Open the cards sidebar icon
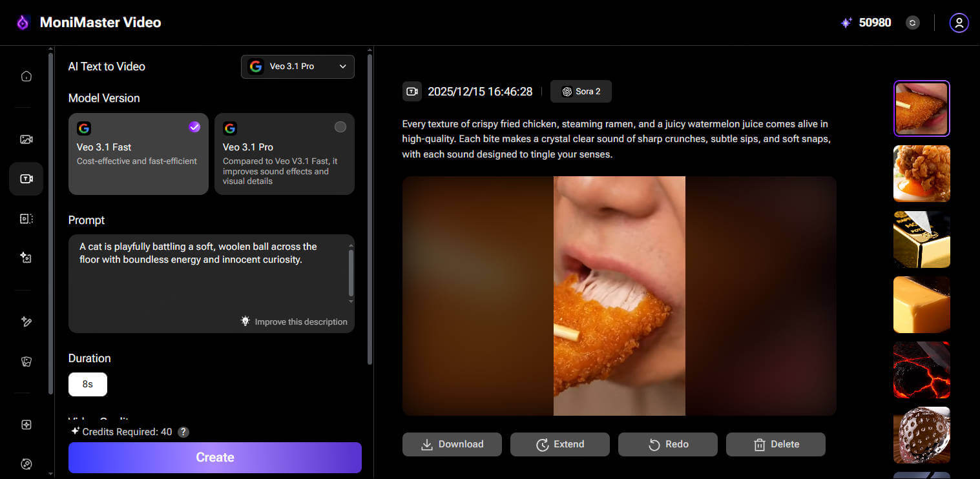This screenshot has height=479, width=980. pos(26,361)
